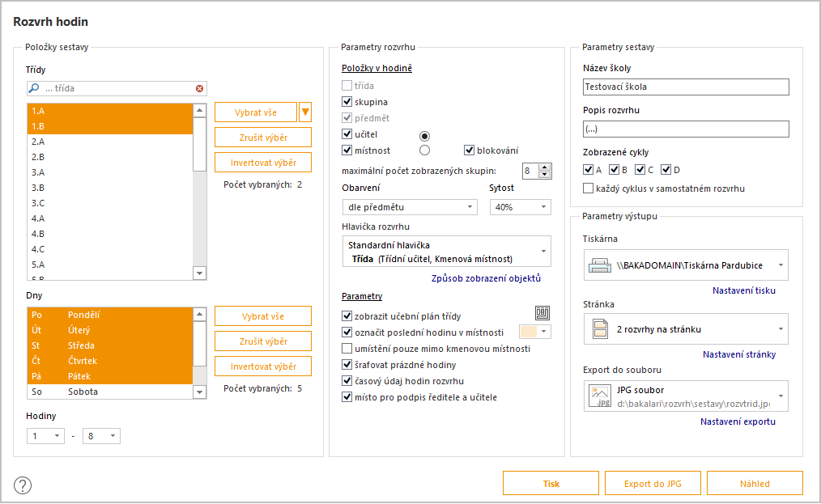Open the Tiskárna printer dropdown
Viewport: 821px width, 504px height.
(686, 265)
